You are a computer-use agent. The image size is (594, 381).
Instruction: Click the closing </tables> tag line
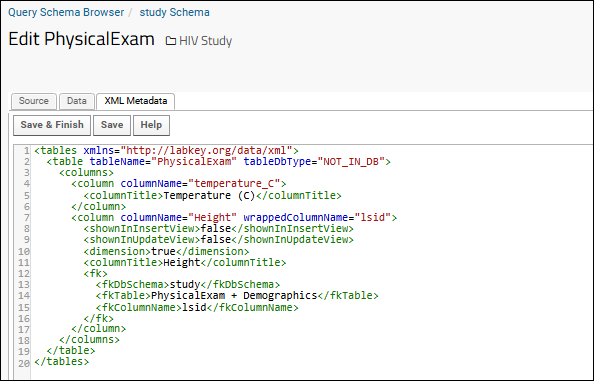61,362
